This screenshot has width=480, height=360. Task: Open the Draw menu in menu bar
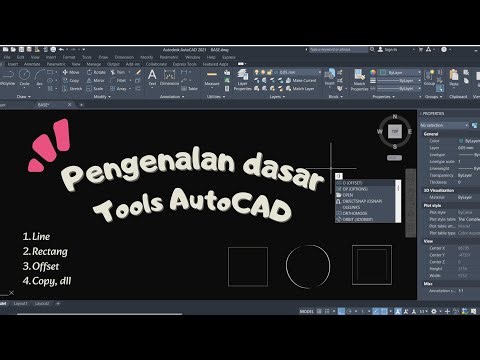[x=103, y=57]
